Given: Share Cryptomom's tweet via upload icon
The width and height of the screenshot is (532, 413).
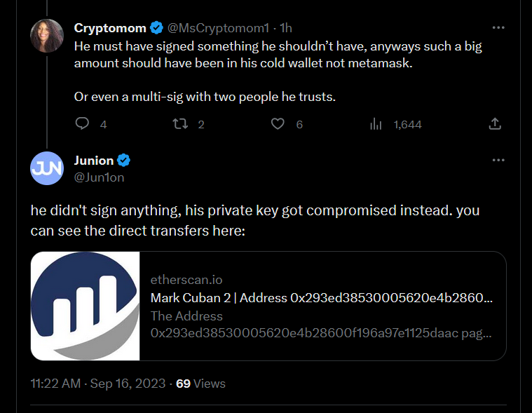Looking at the screenshot, I should (x=494, y=124).
